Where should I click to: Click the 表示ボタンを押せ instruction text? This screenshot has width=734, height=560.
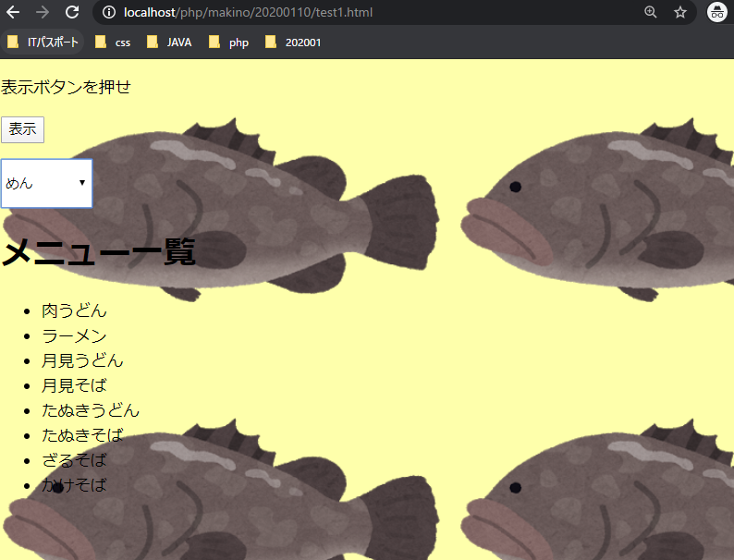[66, 87]
